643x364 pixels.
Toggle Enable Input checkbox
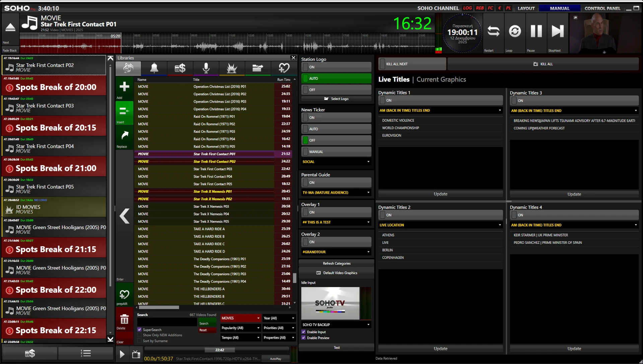coord(303,332)
